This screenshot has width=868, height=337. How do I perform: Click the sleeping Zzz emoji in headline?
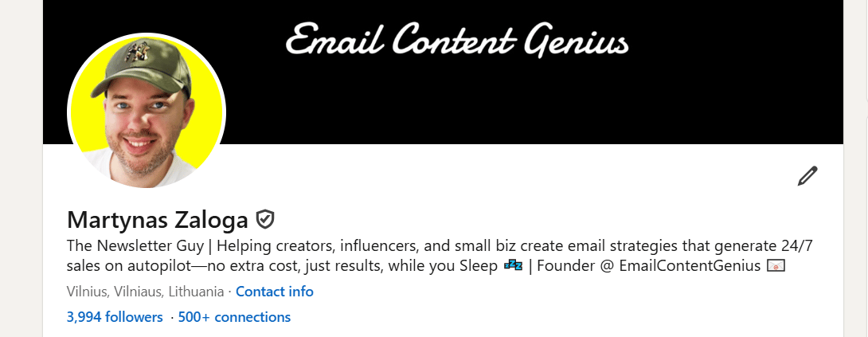pos(512,265)
